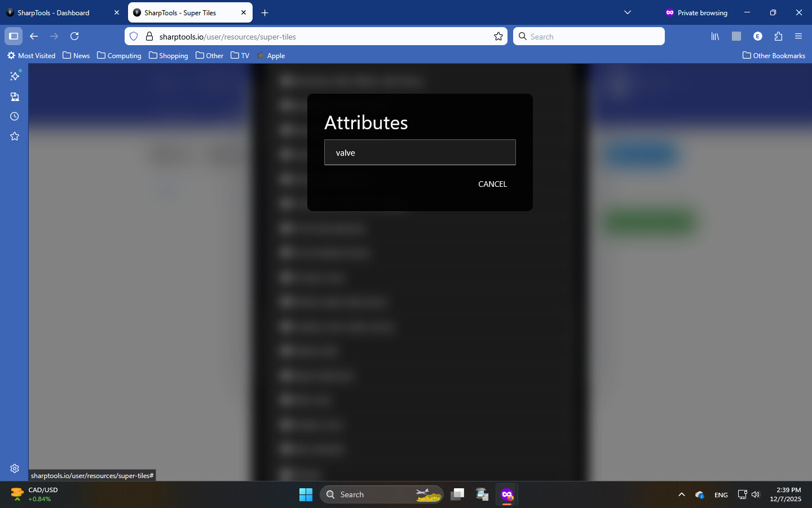Open a new browser tab
Viewport: 812px width, 508px height.
pyautogui.click(x=265, y=12)
